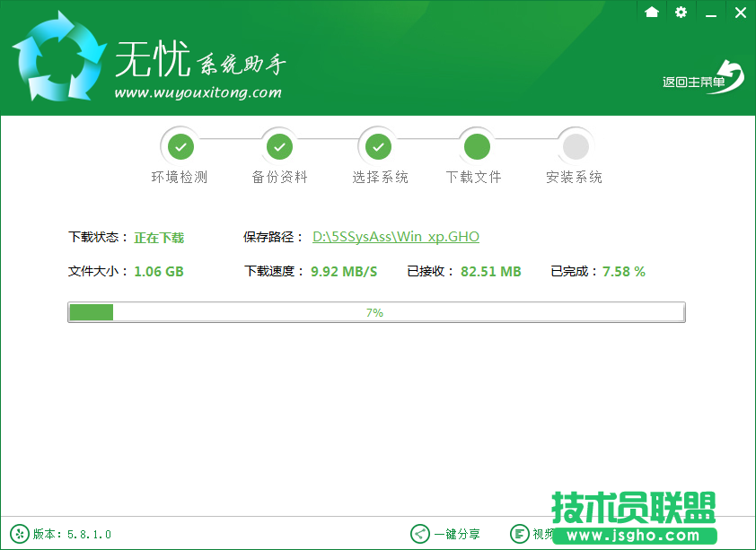Select the 环境检测 step checkmark circle
This screenshot has width=756, height=550.
click(x=180, y=144)
